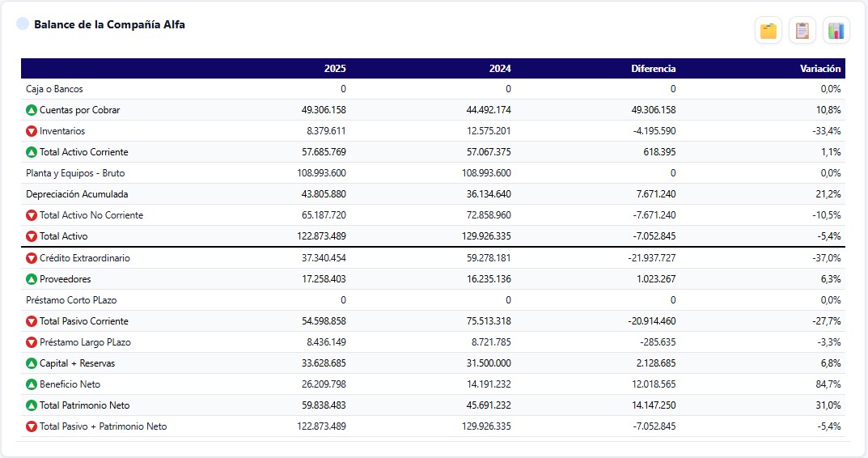Click the 618.395 difference value
This screenshot has width=868, height=458.
[659, 152]
